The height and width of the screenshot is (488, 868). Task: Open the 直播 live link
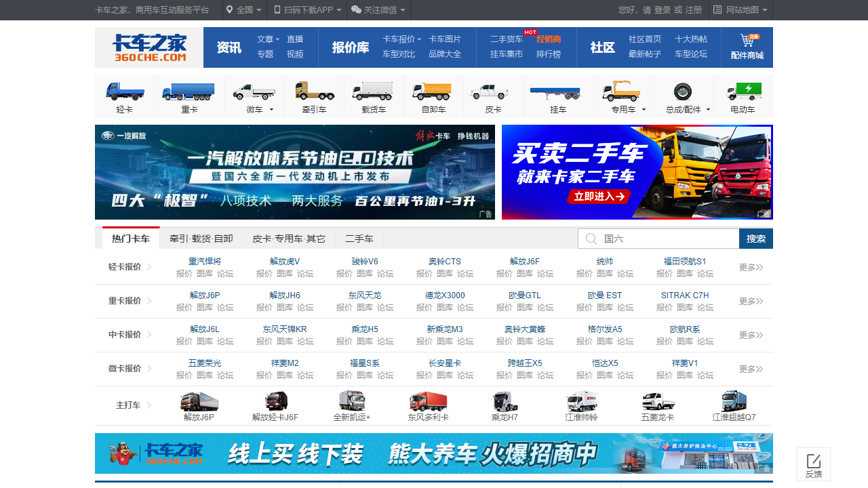295,39
